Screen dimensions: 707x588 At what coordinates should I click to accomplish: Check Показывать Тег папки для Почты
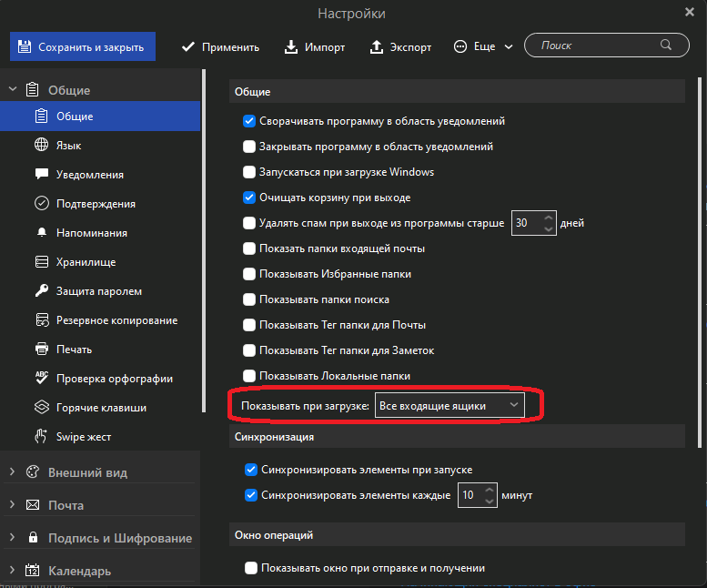point(249,325)
